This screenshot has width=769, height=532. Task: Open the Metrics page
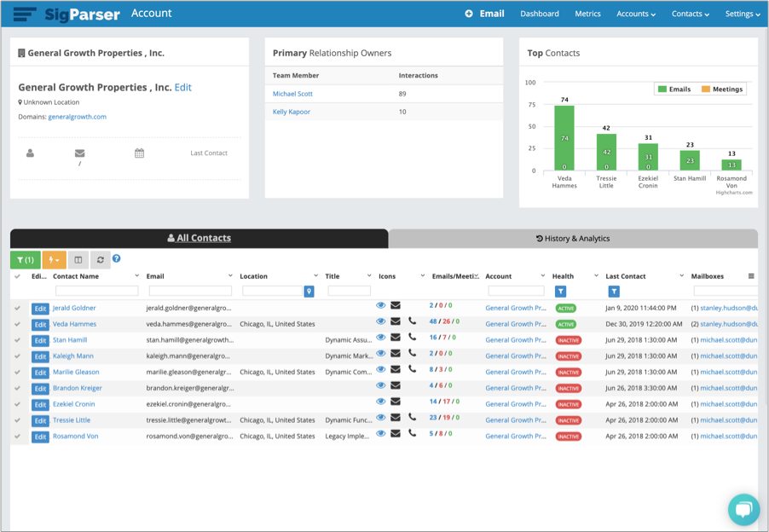(x=587, y=14)
